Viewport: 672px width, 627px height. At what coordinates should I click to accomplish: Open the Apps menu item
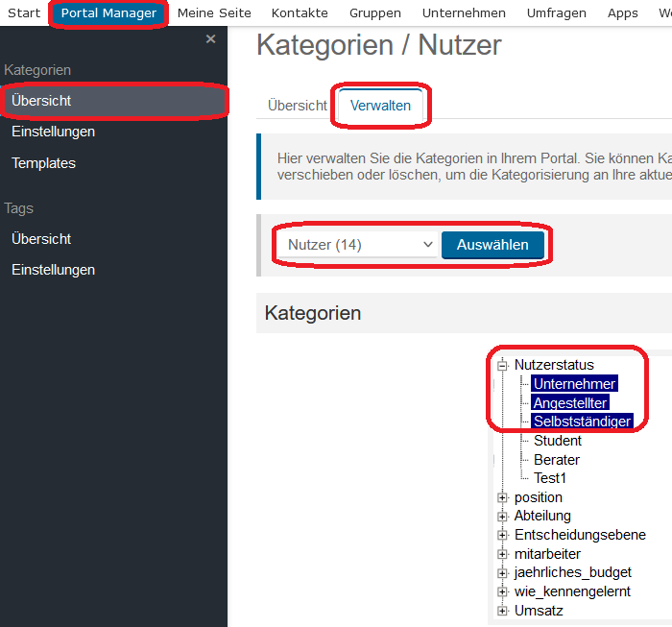[x=623, y=12]
